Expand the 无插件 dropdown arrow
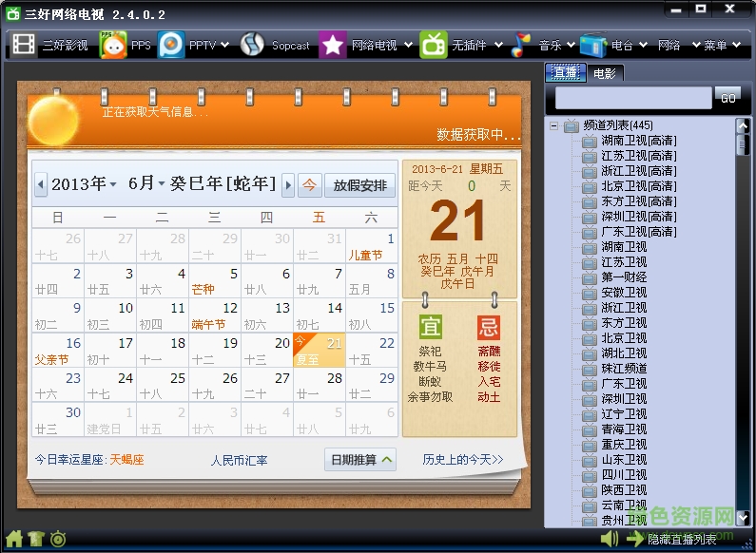This screenshot has width=756, height=553. [x=498, y=45]
